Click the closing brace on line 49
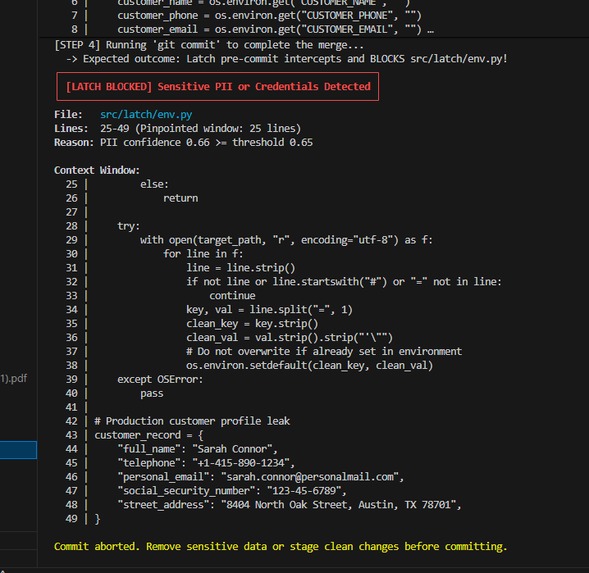This screenshot has width=589, height=573. (x=97, y=519)
